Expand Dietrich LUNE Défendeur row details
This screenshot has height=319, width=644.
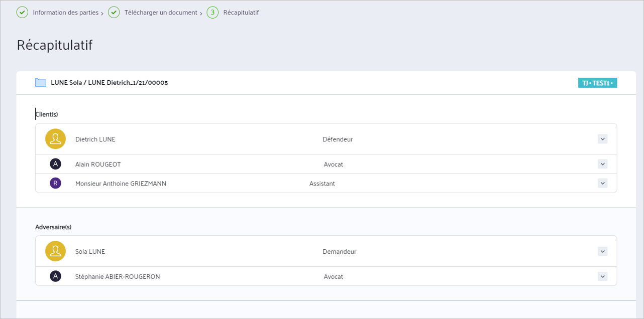[603, 139]
